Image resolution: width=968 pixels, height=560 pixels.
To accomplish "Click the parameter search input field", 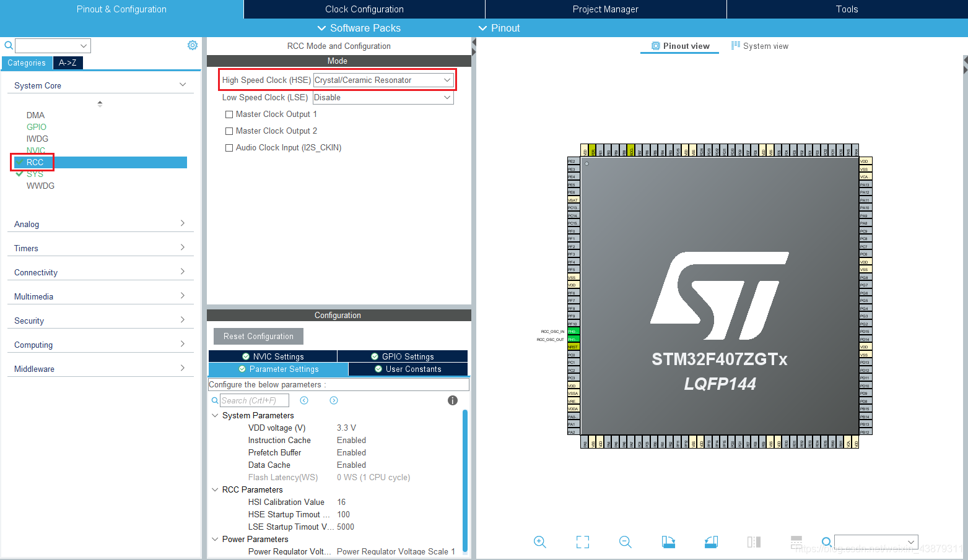I will (x=255, y=400).
